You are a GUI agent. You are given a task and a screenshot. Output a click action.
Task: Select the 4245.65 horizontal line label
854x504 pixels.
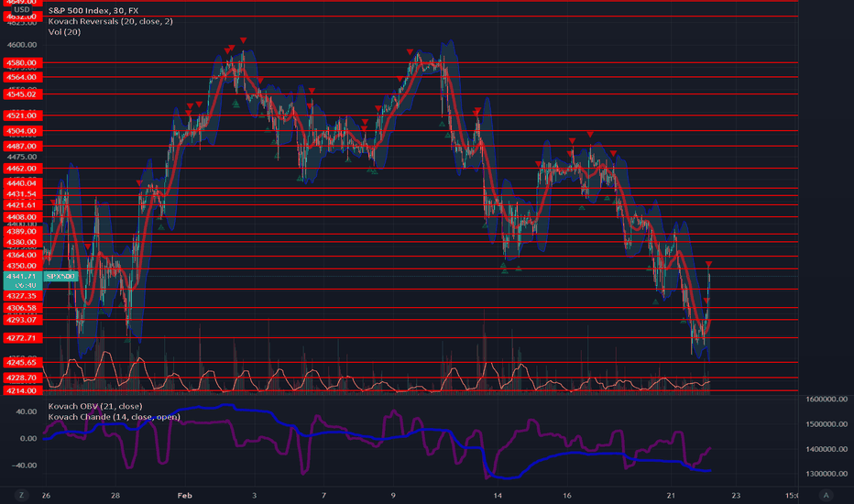22,362
